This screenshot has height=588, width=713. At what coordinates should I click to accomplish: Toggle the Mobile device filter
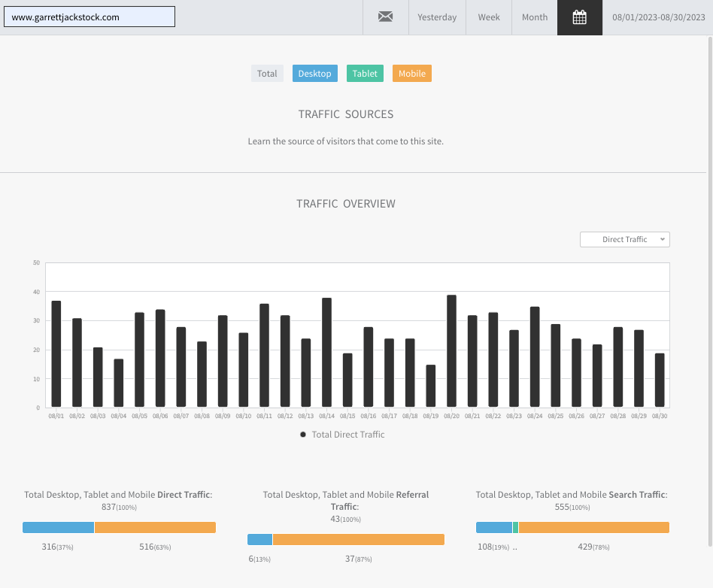[x=412, y=73]
